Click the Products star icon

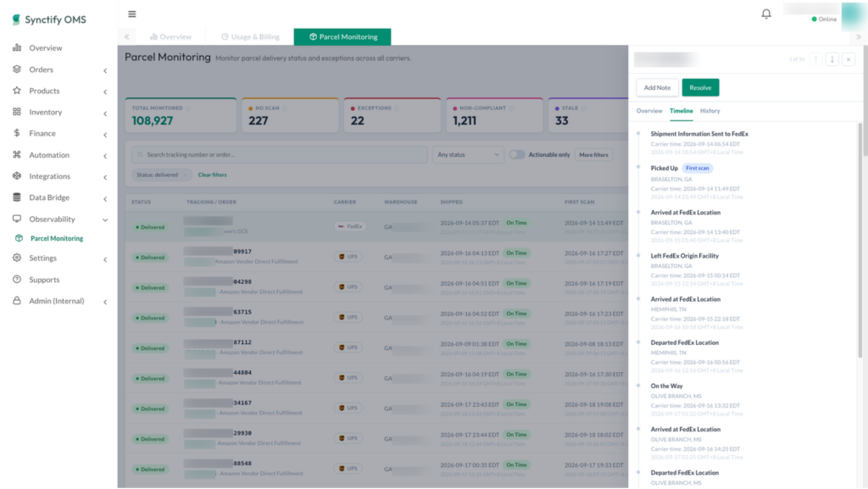point(17,90)
